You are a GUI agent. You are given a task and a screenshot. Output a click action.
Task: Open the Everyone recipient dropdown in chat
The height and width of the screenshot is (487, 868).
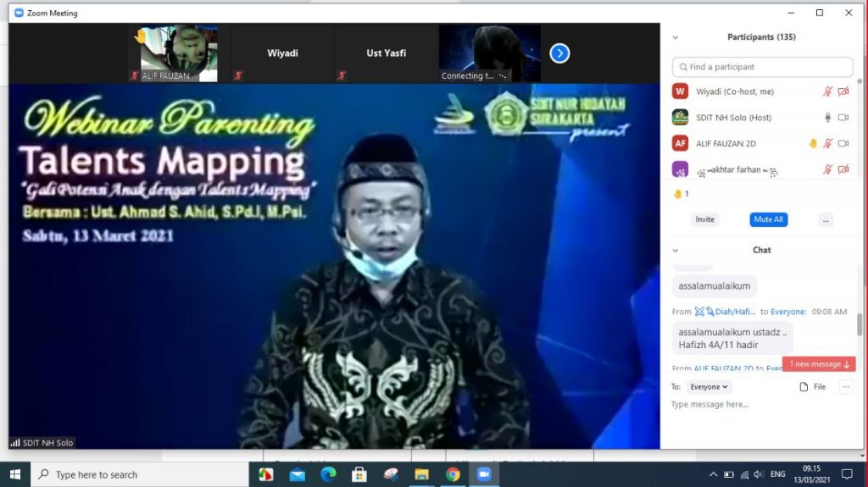tap(709, 387)
